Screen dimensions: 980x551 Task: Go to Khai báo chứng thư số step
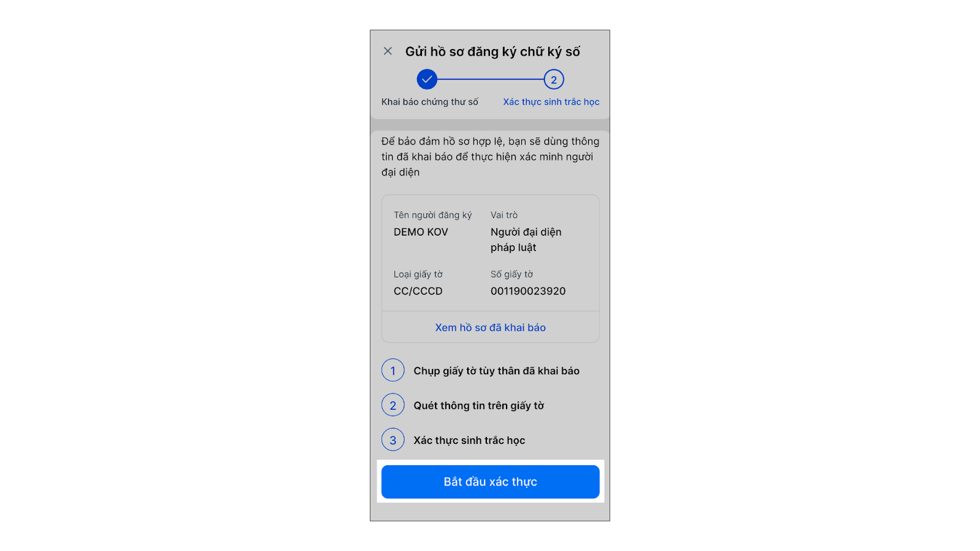pos(430,102)
